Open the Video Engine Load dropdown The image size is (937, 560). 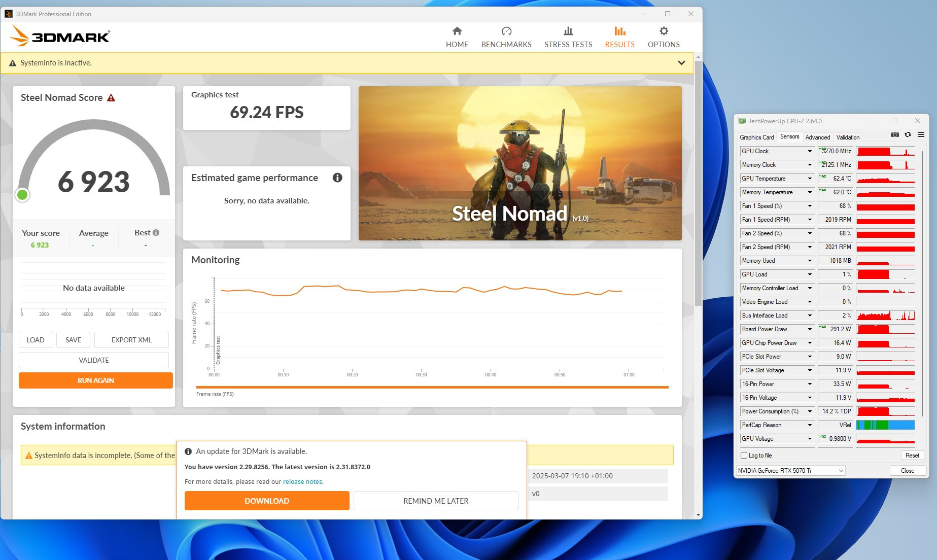[x=810, y=302]
